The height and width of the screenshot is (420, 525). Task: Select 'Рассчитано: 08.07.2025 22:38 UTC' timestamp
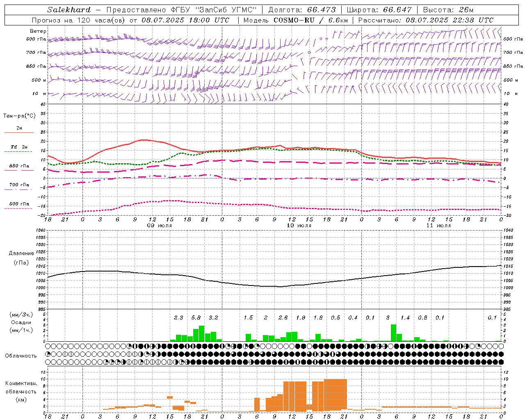426,20
